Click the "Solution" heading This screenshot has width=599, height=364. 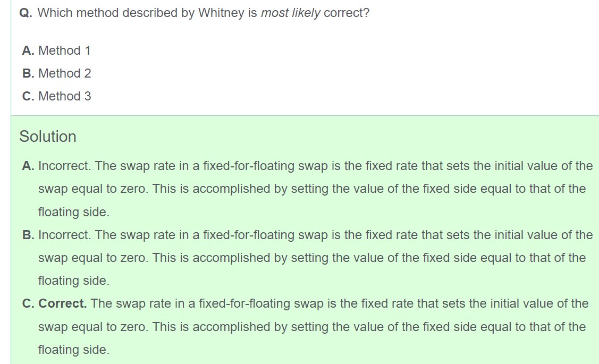[48, 137]
